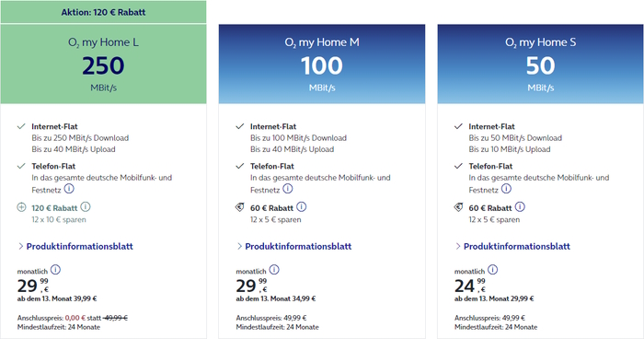644x339 pixels.
Task: Click 'ab dem 13. Monat 39,99 €' text
Action: 57,298
